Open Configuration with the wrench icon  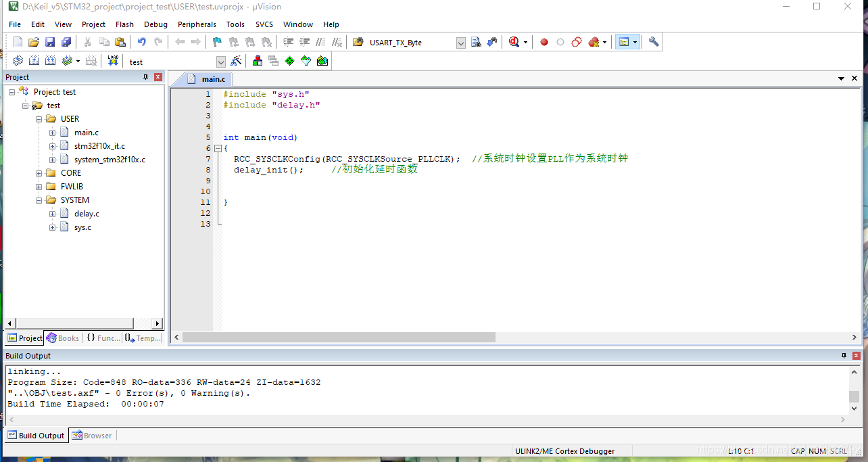(x=654, y=42)
